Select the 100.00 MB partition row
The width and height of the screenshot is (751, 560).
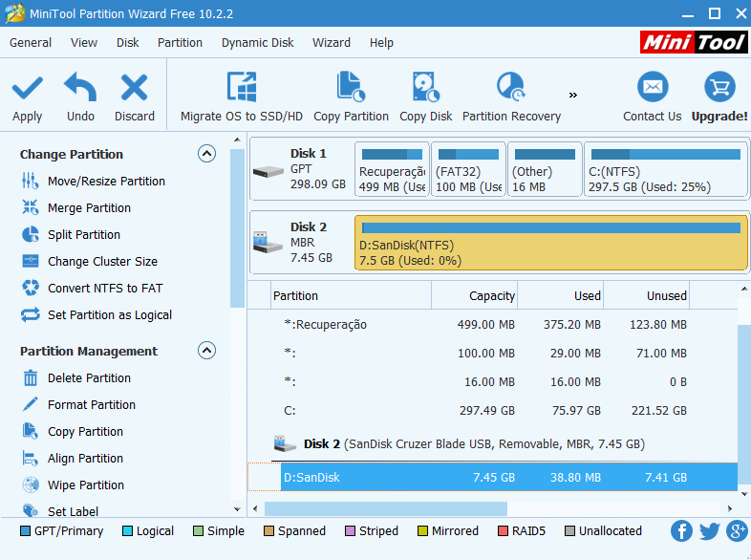click(492, 353)
